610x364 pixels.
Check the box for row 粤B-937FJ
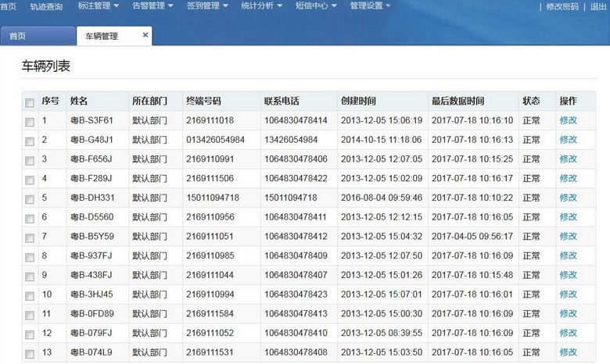tap(30, 257)
